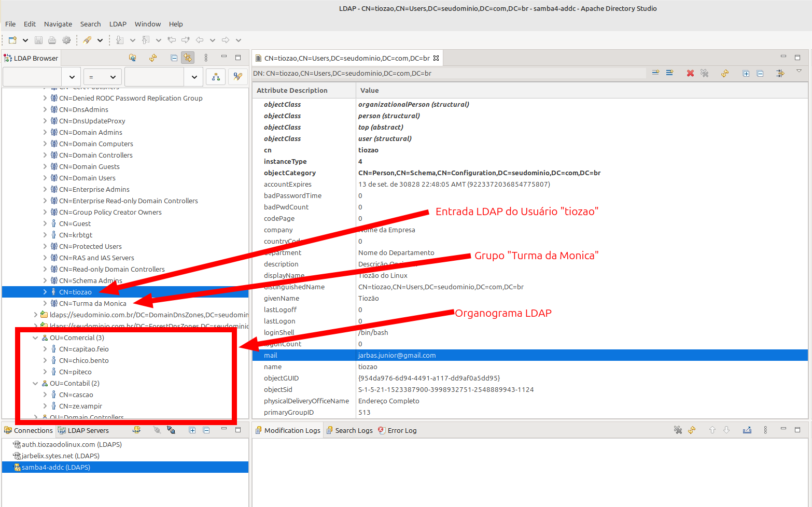Open the Search menu
The image size is (812, 507).
(x=90, y=24)
